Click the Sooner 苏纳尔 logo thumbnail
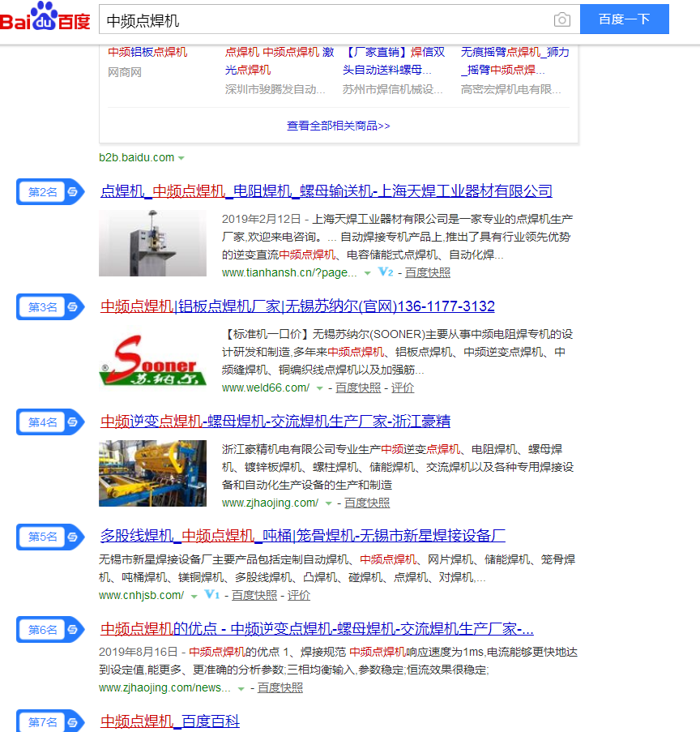Viewport: 700px width, 732px height. [152, 360]
